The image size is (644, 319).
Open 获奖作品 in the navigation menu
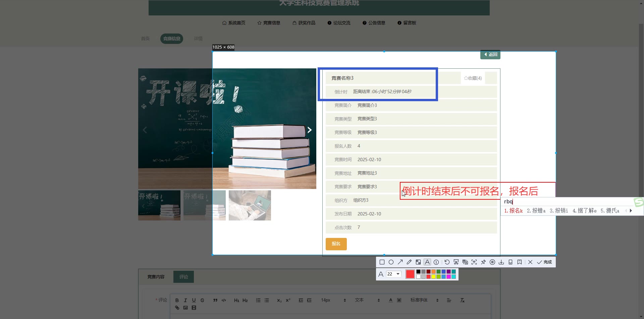[x=304, y=23]
